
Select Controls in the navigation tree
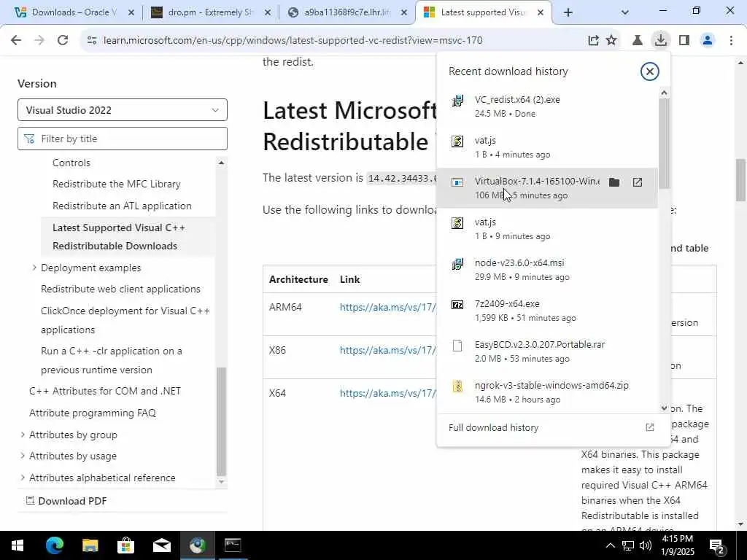tap(71, 163)
